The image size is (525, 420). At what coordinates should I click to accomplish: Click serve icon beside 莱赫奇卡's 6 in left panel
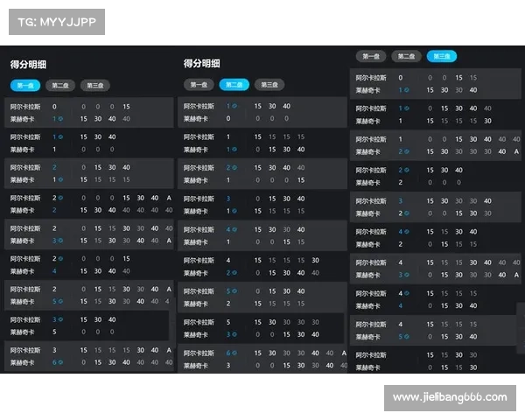point(60,362)
